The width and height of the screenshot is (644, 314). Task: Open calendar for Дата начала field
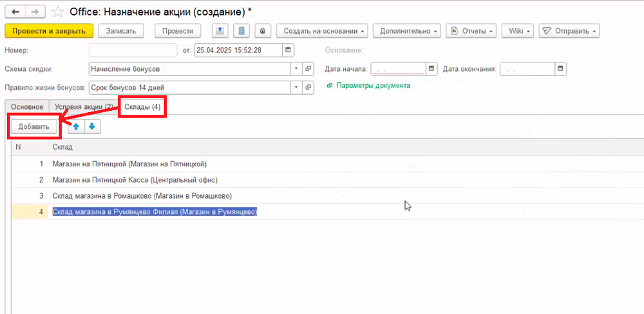coord(431,69)
